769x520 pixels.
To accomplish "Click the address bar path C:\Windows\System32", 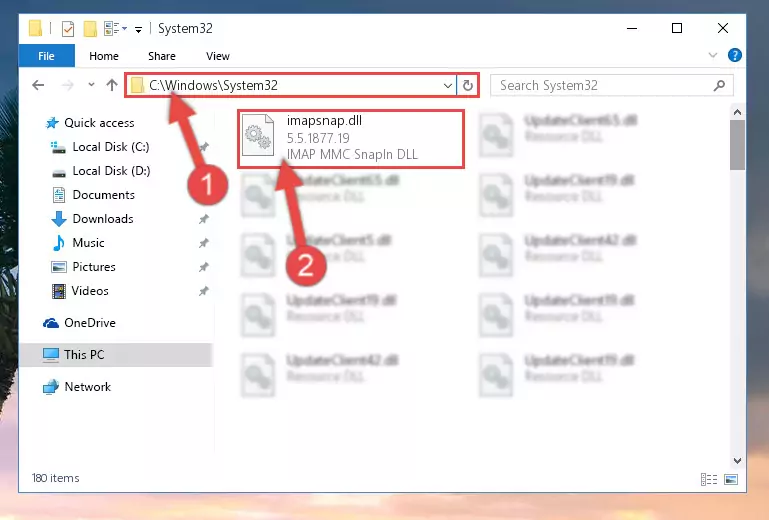I will [213, 85].
